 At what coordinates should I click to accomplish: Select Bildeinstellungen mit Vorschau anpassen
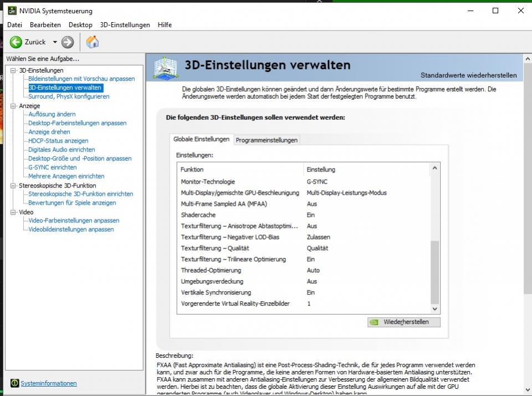tap(81, 79)
